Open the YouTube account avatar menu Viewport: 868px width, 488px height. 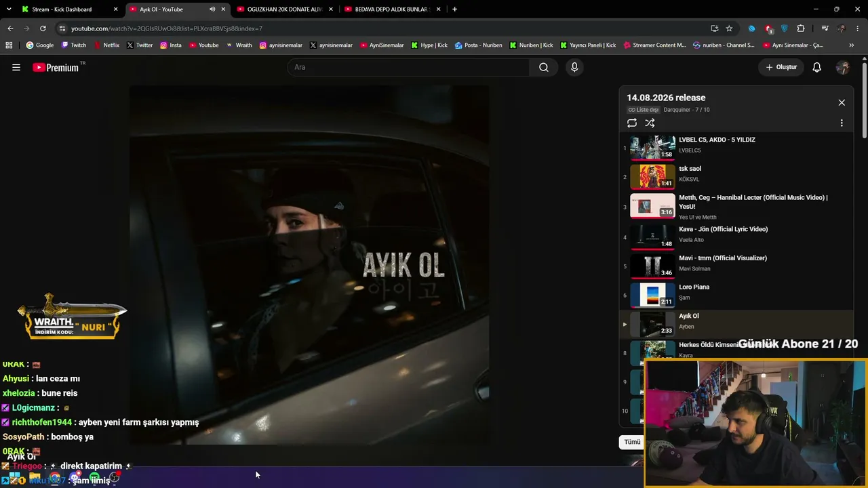point(843,67)
